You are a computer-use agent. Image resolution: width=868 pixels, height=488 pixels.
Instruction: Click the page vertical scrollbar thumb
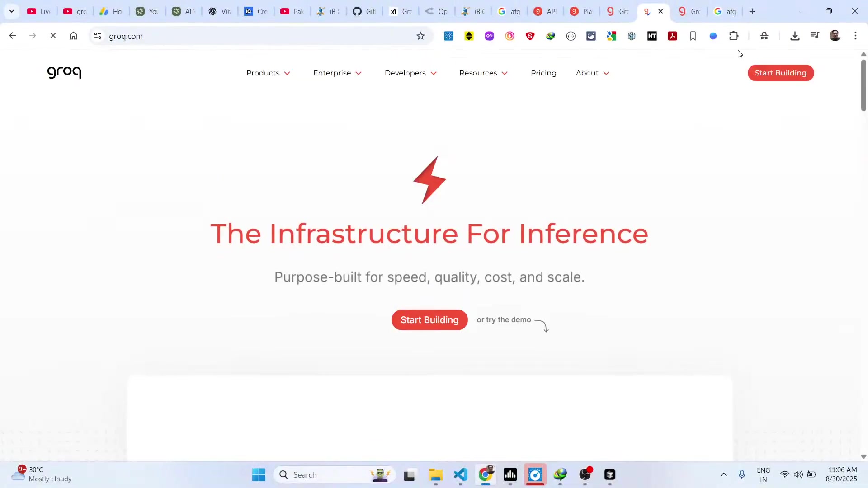[863, 85]
